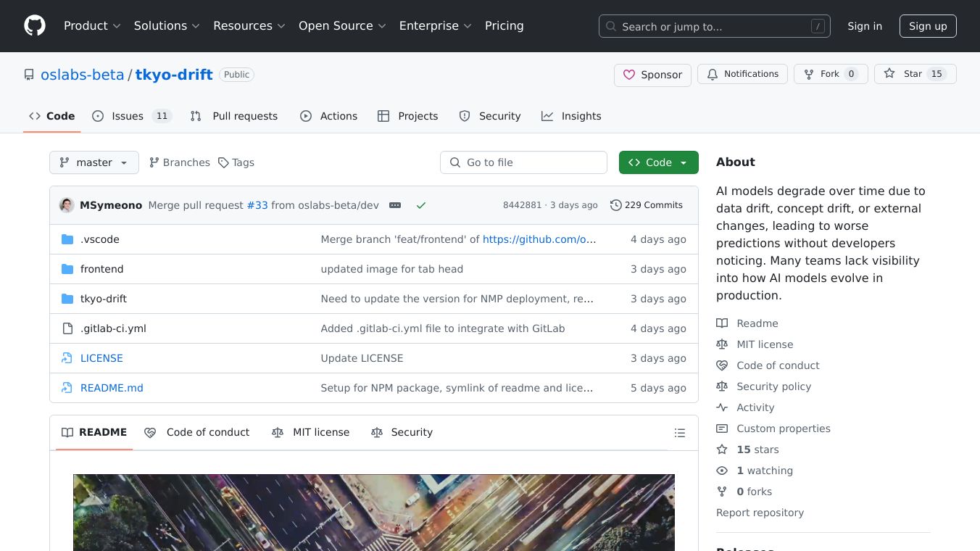
Task: Expand the green Code dropdown button
Action: tap(658, 162)
